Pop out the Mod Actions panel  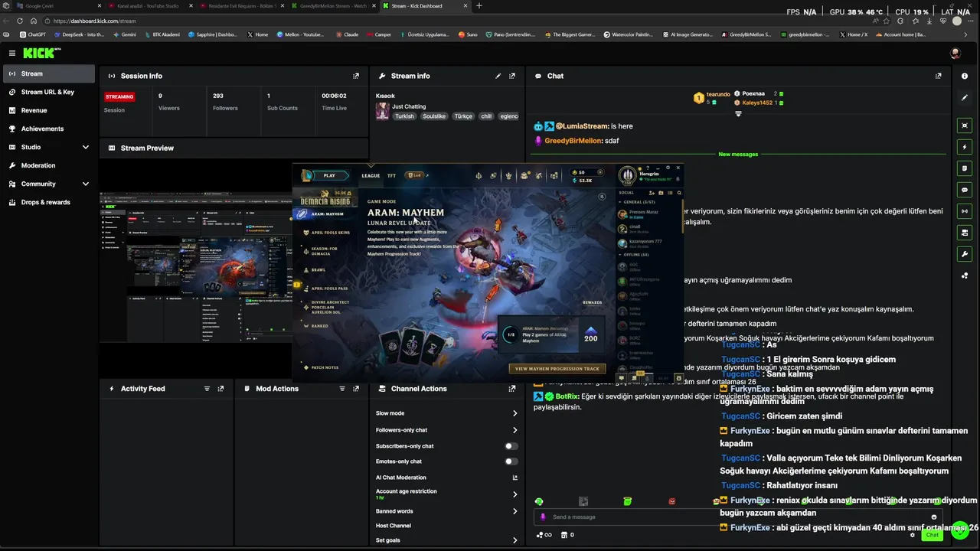click(356, 389)
